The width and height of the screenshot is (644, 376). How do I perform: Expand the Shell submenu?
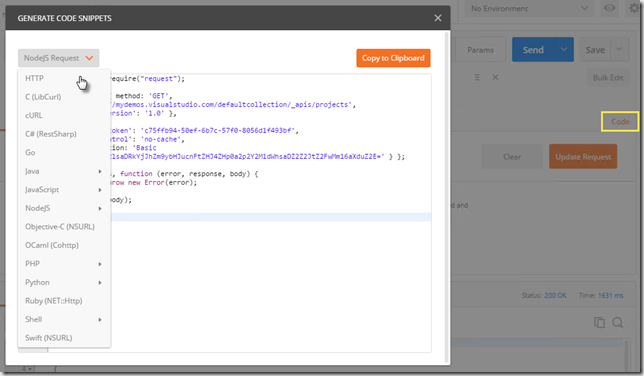(x=64, y=319)
